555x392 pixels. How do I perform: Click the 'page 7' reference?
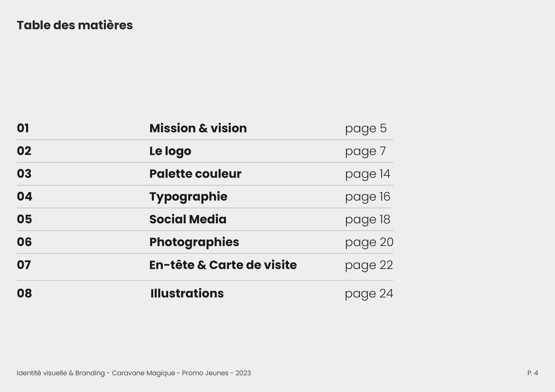(365, 151)
